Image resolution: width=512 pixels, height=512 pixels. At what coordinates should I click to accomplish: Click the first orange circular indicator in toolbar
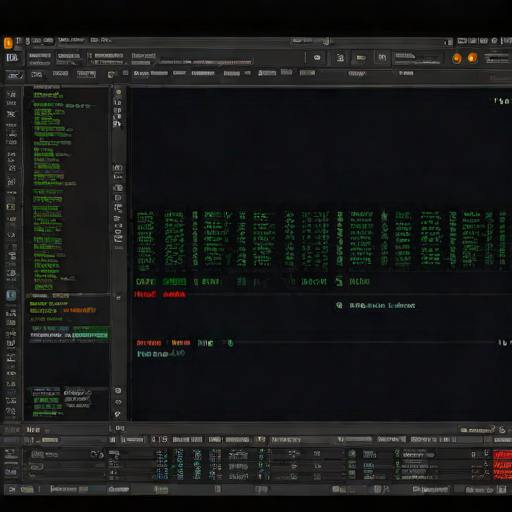coord(456,58)
